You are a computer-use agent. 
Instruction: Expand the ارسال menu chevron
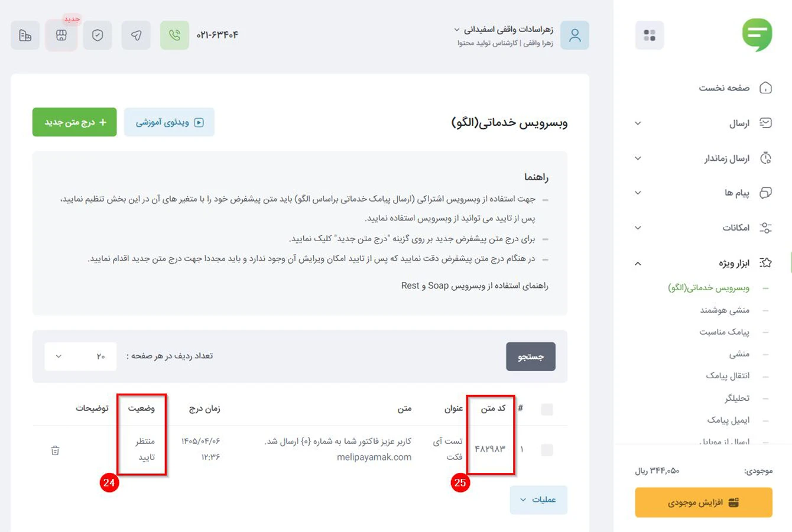tap(638, 123)
